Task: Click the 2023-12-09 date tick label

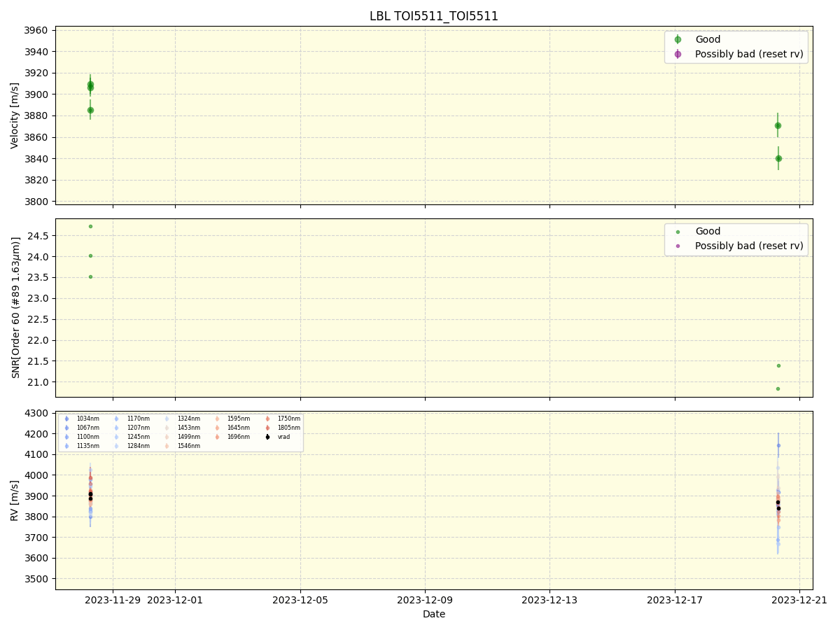Action: pos(425,600)
